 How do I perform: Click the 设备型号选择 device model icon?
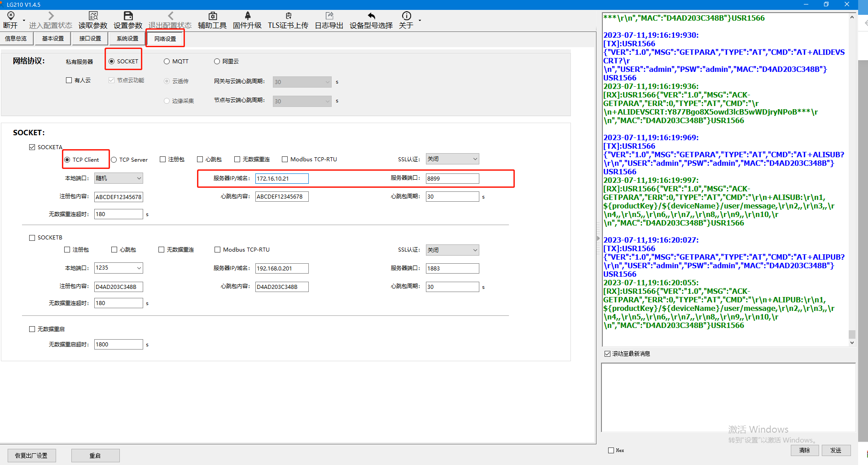click(x=371, y=16)
